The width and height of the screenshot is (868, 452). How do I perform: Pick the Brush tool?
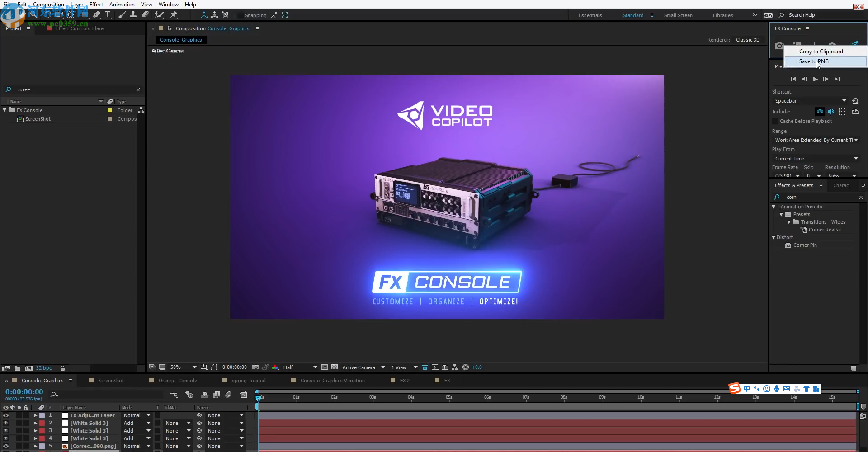coord(122,14)
